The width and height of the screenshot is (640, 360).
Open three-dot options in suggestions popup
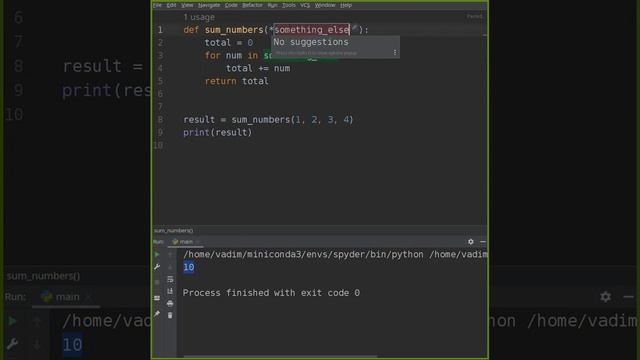(x=395, y=52)
